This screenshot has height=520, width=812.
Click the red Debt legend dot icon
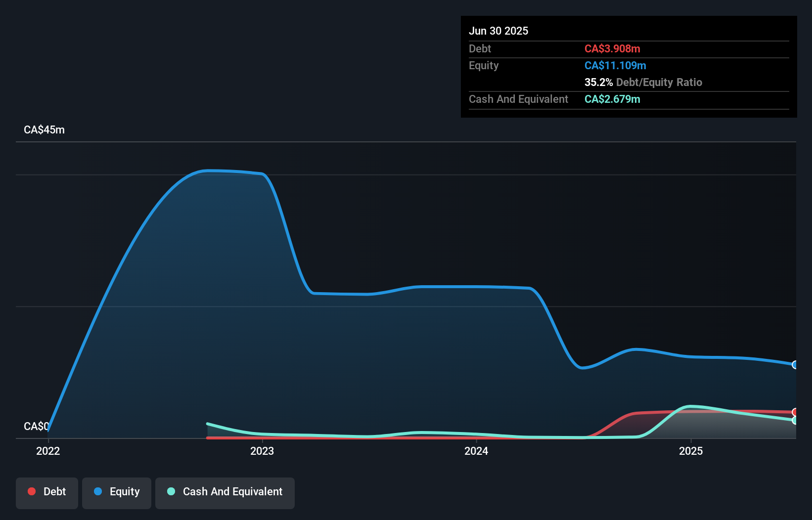[x=31, y=491]
